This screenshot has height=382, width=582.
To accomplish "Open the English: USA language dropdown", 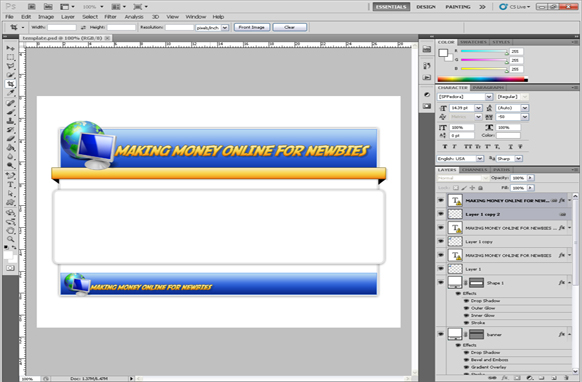I will (480, 159).
